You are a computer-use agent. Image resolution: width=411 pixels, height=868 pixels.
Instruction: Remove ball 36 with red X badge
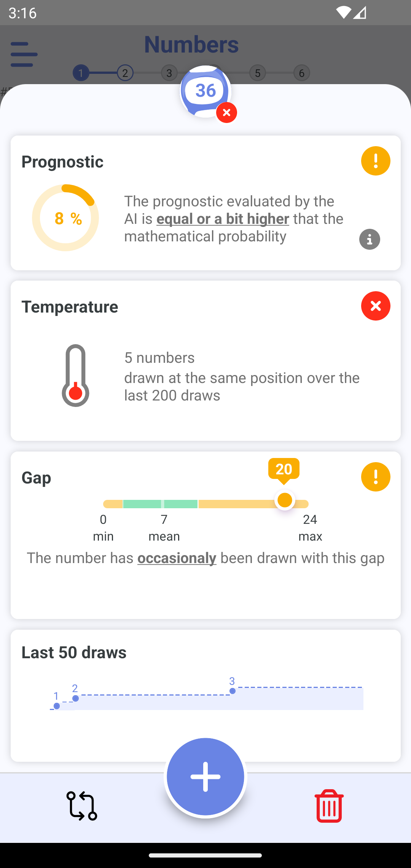226,112
